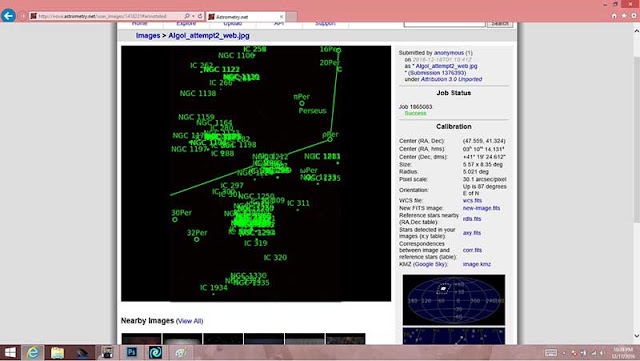This screenshot has width=640, height=361.
Task: Launch Photoshop from the taskbar
Action: pos(131,352)
